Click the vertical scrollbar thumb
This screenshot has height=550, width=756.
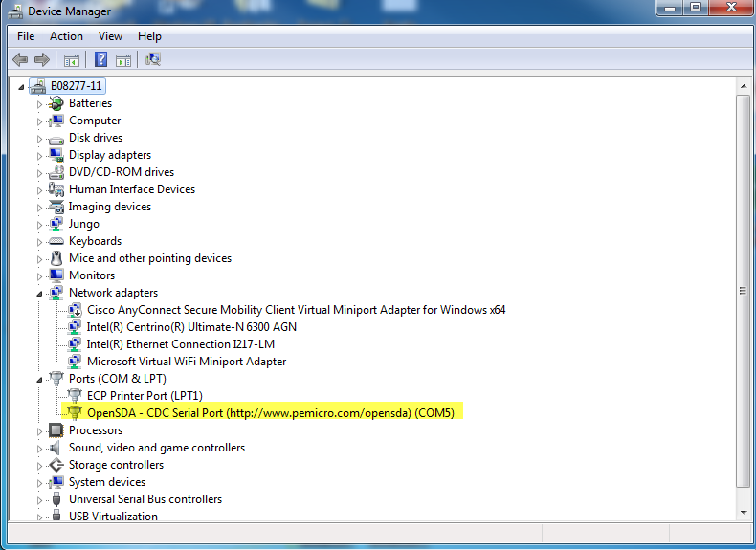point(743,291)
